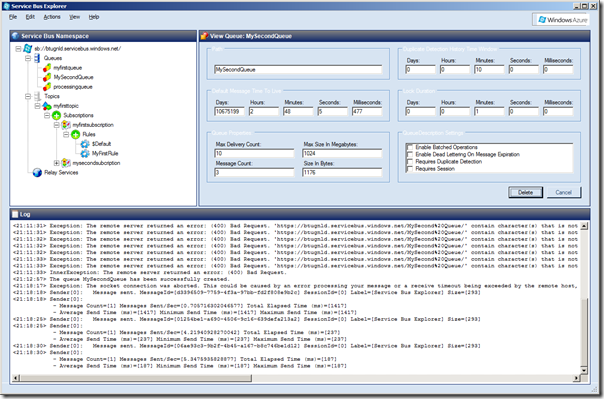The height and width of the screenshot is (399, 604).
Task: Click the $Default rule gear icon
Action: 85,144
